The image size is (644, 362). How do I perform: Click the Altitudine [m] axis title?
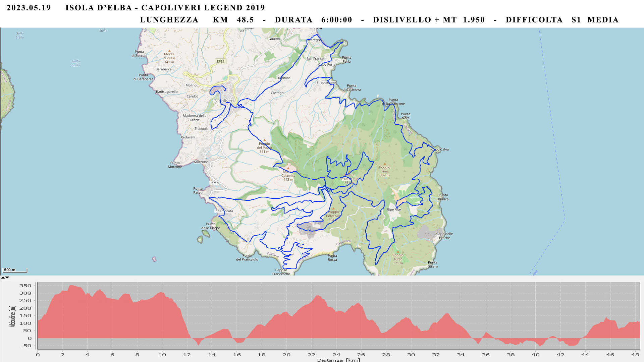click(12, 316)
